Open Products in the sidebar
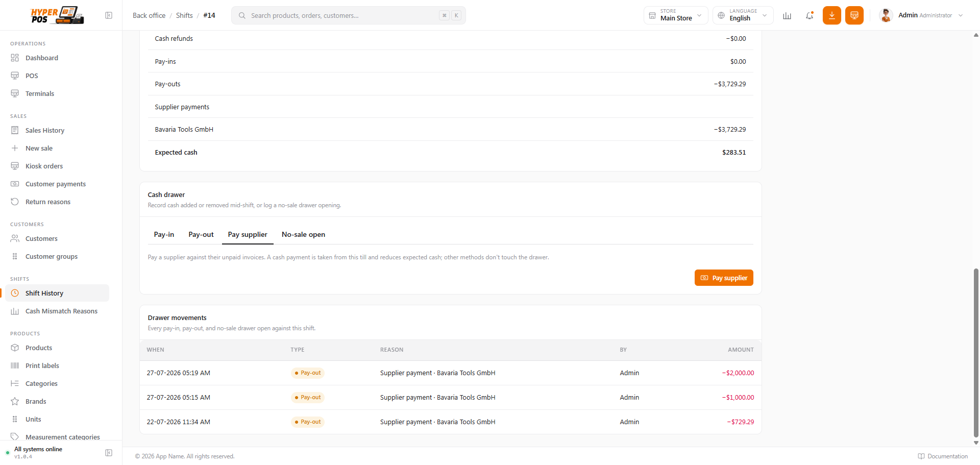 coord(39,348)
